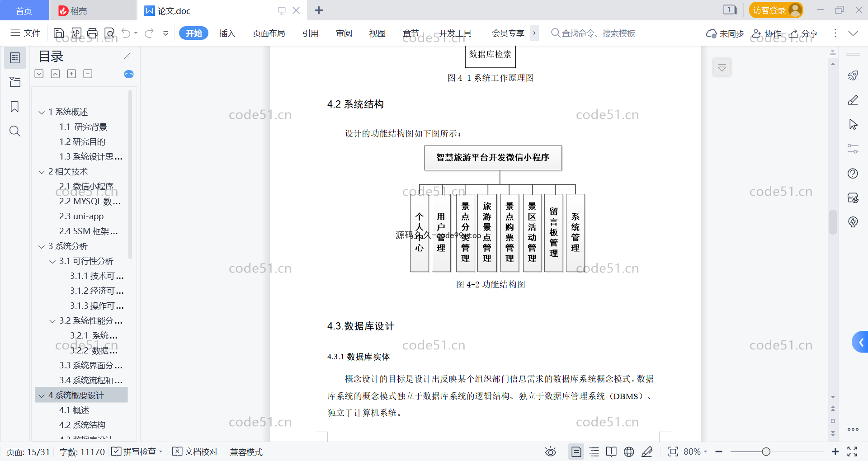868x461 pixels.
Task: Open the settings sliders icon in right sidebar
Action: (x=853, y=149)
